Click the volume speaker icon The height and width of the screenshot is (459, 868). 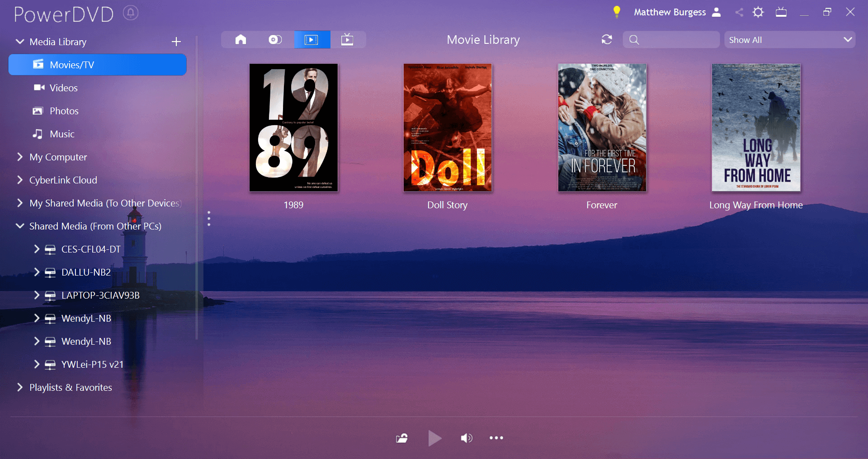coord(467,438)
